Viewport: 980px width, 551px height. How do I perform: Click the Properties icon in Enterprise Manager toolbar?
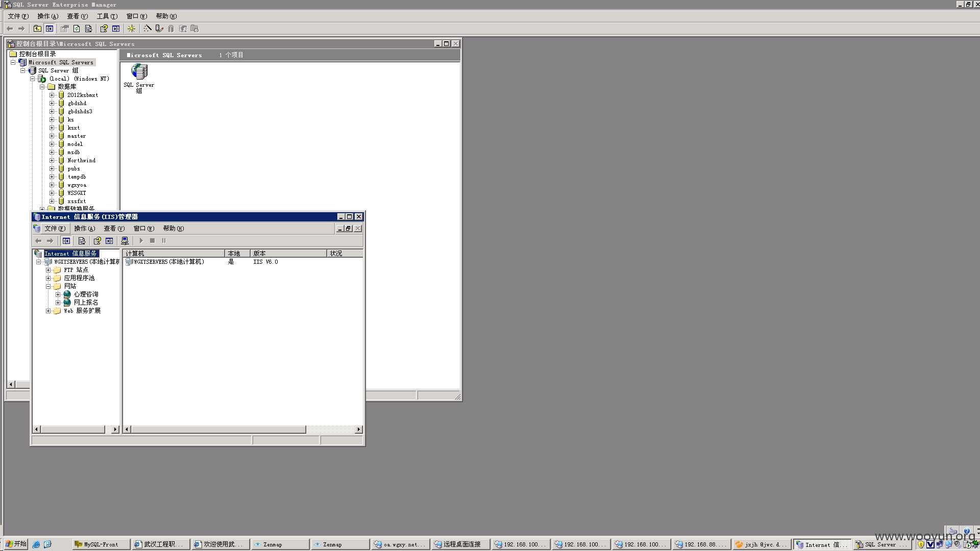[65, 29]
